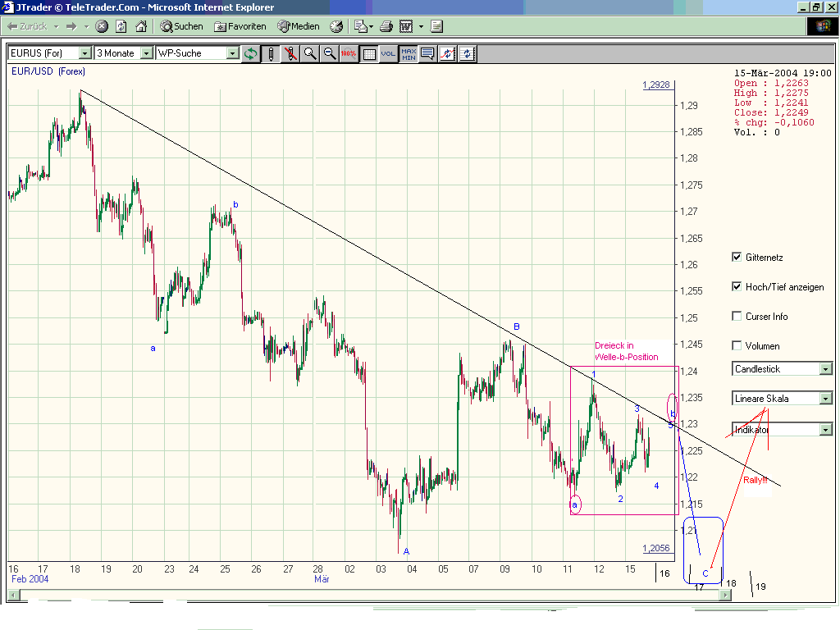Screen dimensions: 840x630
Task: Click the chart scrollbar right arrow
Action: click(724, 595)
